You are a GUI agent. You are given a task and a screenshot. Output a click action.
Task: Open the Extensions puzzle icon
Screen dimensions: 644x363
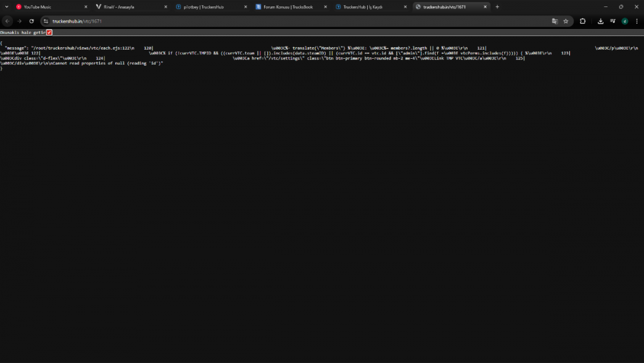(x=583, y=21)
